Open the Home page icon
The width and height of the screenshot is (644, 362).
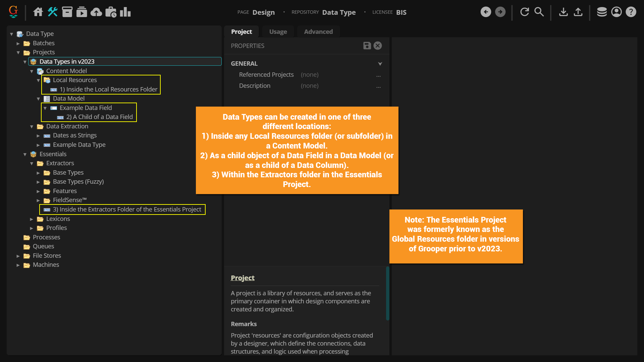click(38, 12)
